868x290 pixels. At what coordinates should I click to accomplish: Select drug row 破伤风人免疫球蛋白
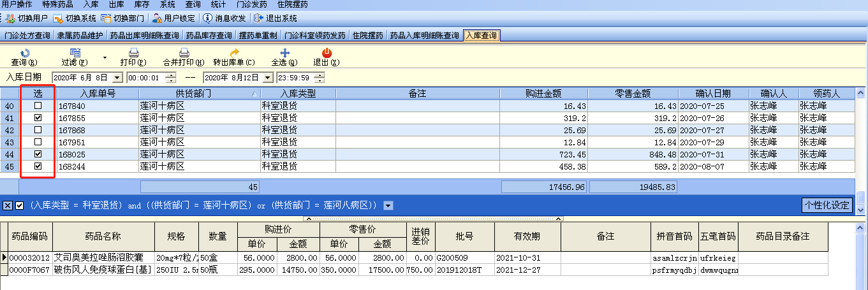(415, 270)
